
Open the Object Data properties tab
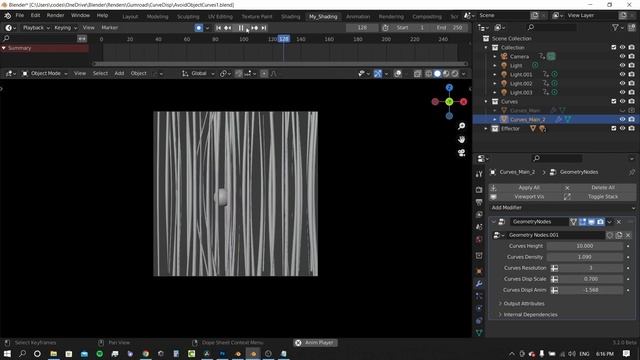coord(479,333)
